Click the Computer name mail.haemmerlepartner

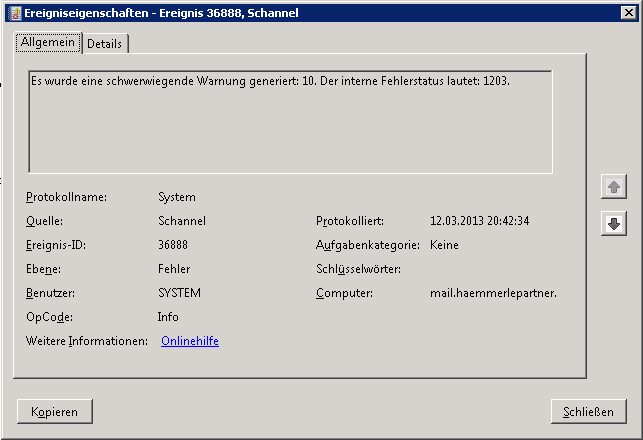(x=493, y=293)
